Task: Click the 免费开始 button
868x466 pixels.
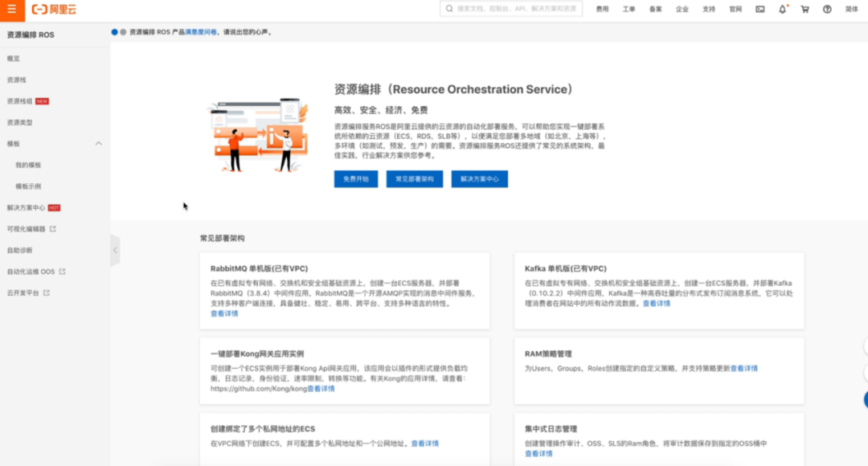Action: (x=356, y=178)
